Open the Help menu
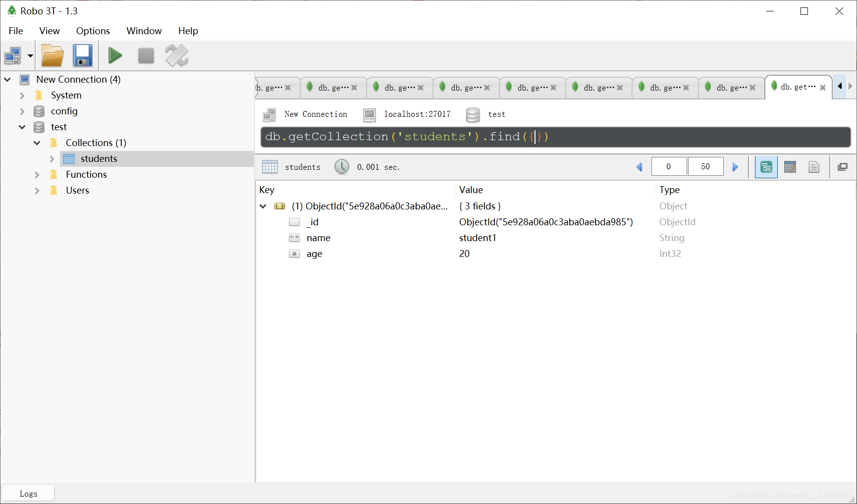The height and width of the screenshot is (504, 857). tap(188, 31)
